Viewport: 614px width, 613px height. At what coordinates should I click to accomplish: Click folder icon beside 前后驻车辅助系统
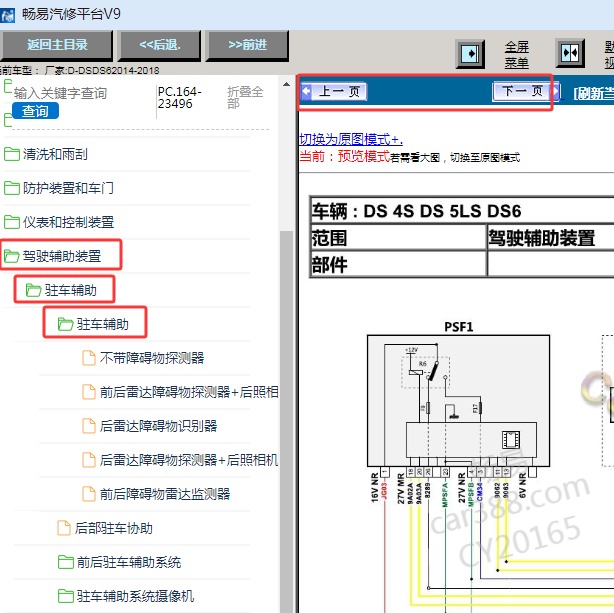pyautogui.click(x=66, y=562)
